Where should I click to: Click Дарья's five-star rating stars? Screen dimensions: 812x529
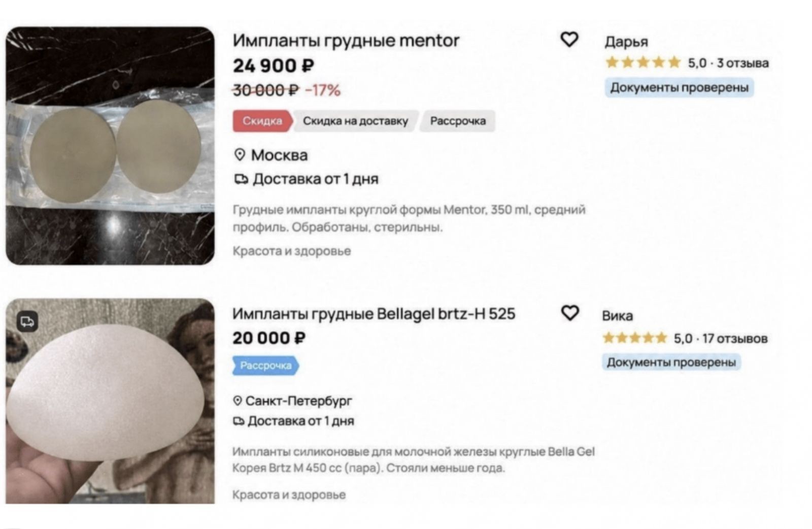tap(643, 62)
